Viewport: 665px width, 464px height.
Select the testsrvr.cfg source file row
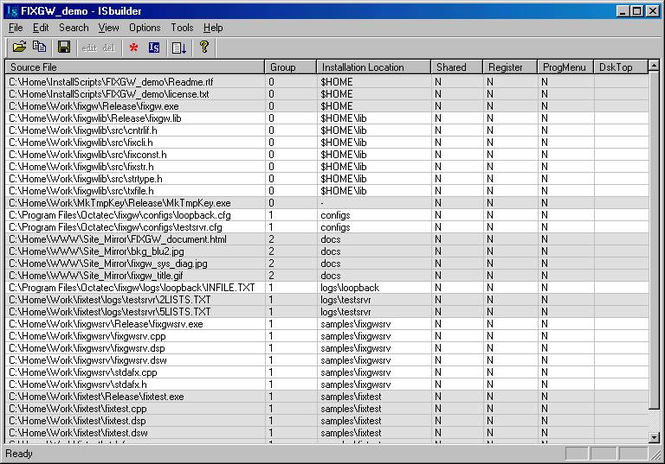tap(327, 227)
